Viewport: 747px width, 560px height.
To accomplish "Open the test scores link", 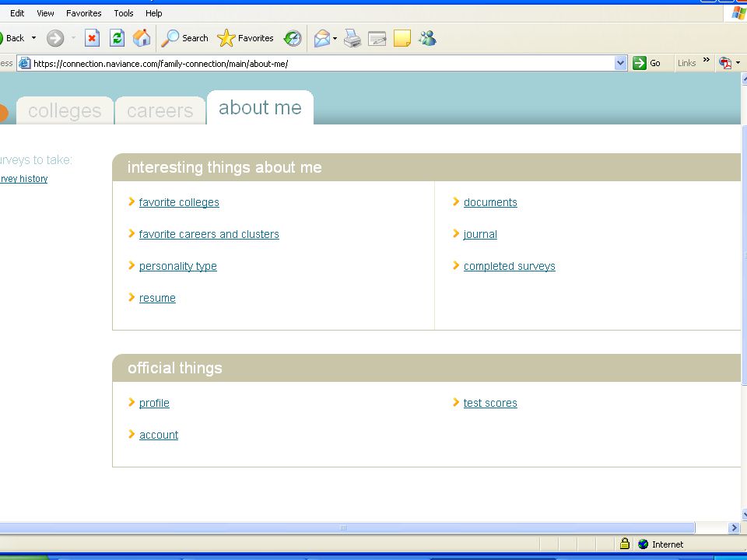I will tap(490, 403).
